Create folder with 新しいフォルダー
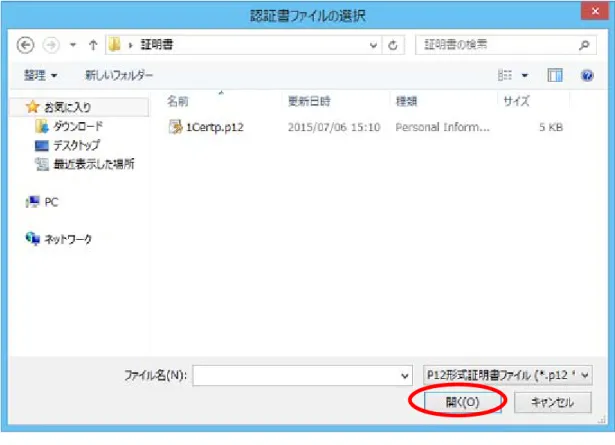The width and height of the screenshot is (615, 445). click(x=119, y=75)
